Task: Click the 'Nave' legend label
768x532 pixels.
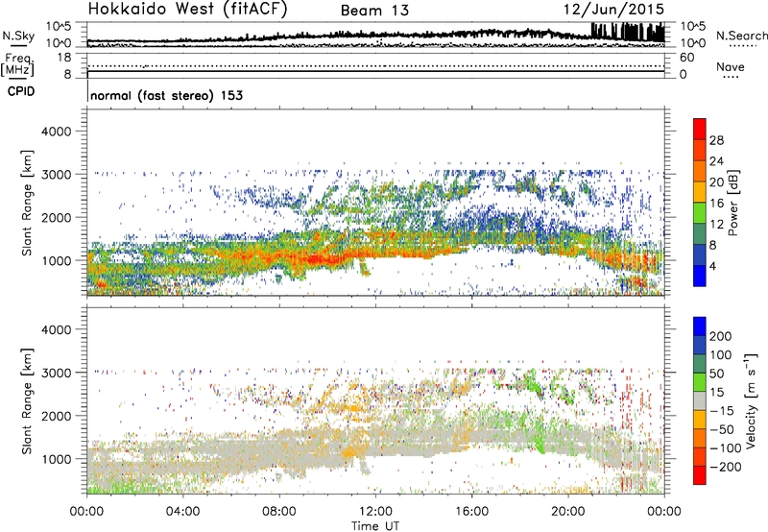Action: point(731,67)
